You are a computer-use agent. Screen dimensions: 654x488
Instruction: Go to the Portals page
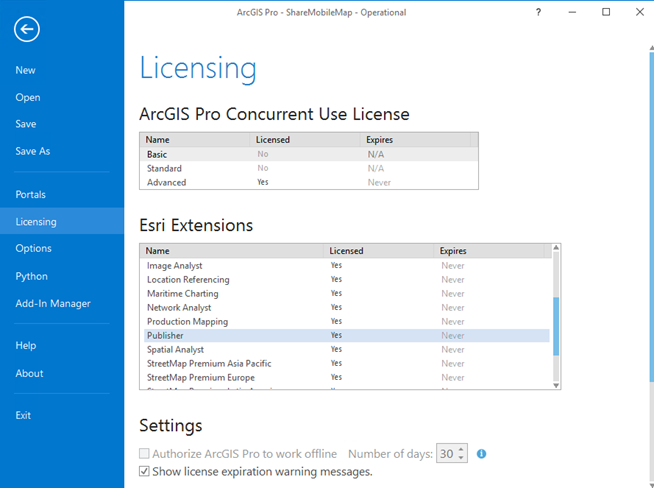pyautogui.click(x=30, y=194)
